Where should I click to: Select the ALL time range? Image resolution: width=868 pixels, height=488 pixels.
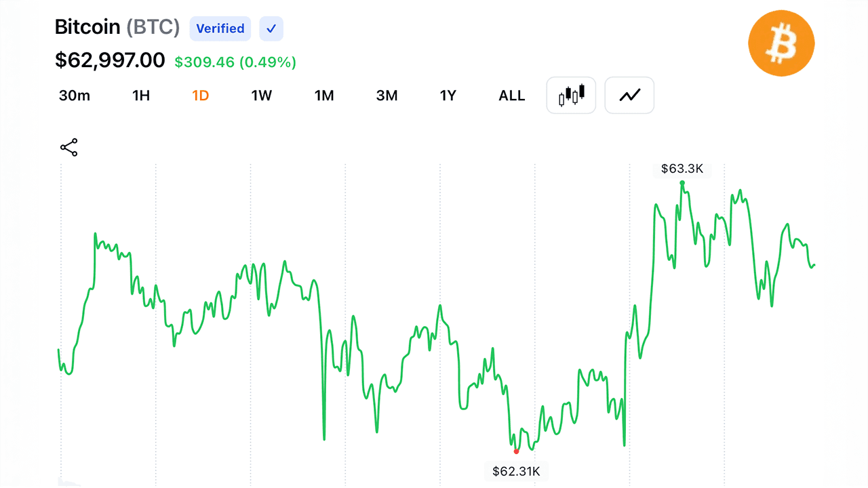point(512,96)
